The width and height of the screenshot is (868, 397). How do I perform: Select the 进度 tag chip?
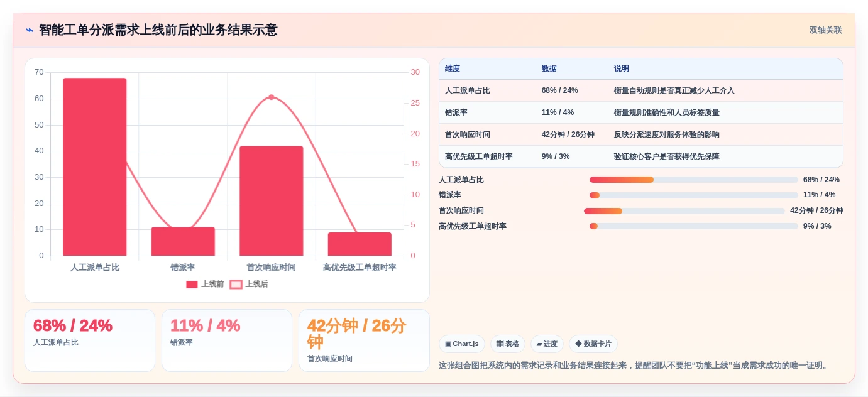click(547, 344)
